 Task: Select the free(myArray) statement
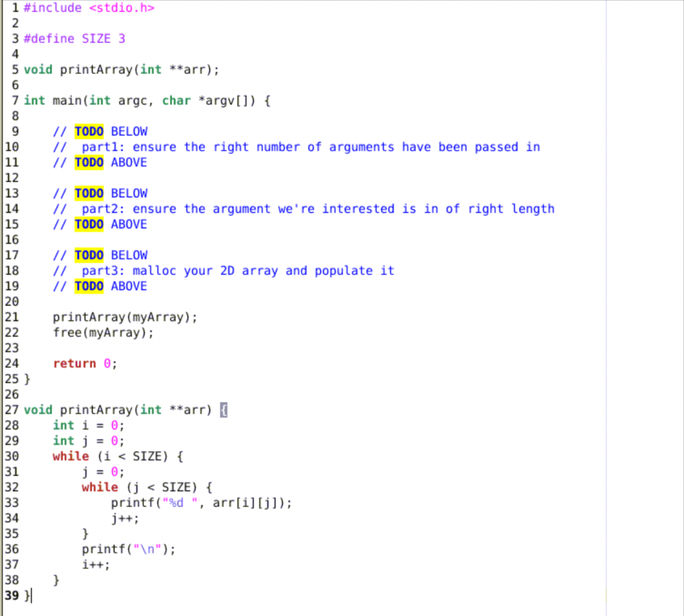pyautogui.click(x=104, y=332)
